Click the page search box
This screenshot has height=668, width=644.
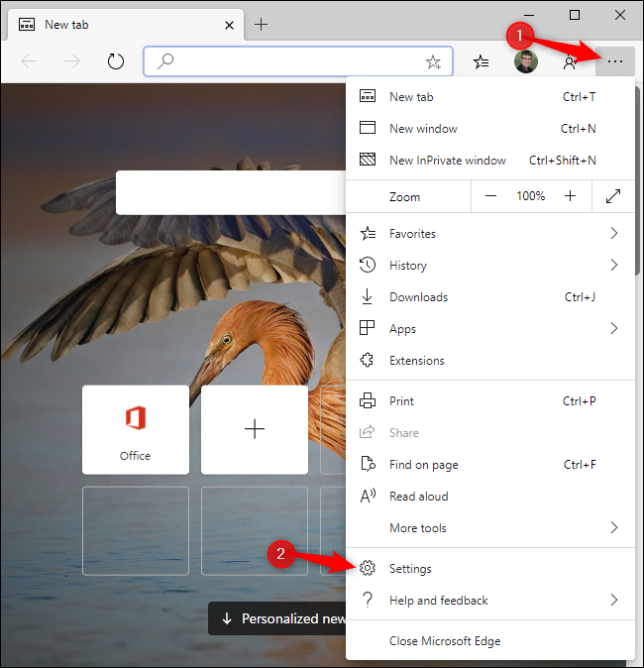[231, 192]
